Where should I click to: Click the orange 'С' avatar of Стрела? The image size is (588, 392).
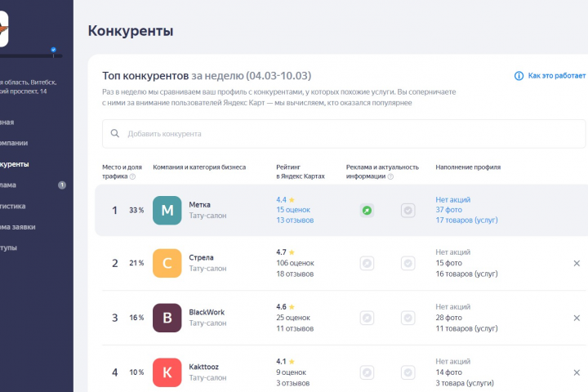tap(167, 263)
